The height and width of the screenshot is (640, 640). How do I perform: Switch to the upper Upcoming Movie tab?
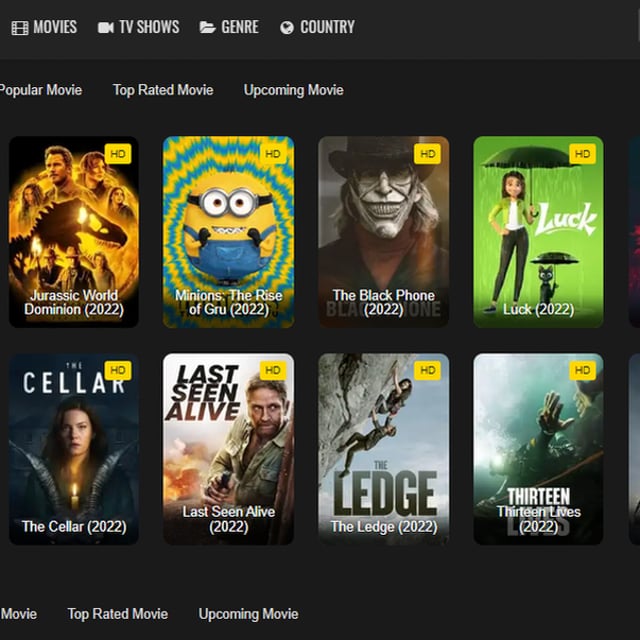coord(294,90)
